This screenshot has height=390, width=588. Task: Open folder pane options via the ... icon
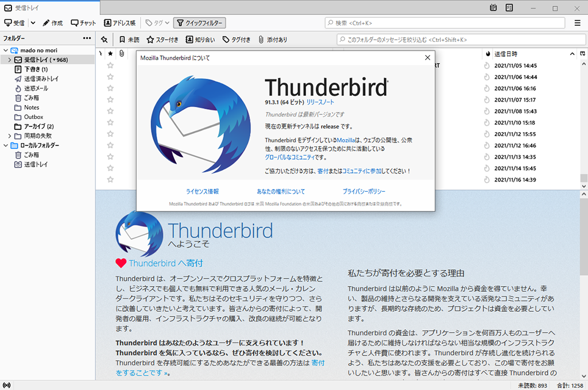[x=86, y=38]
